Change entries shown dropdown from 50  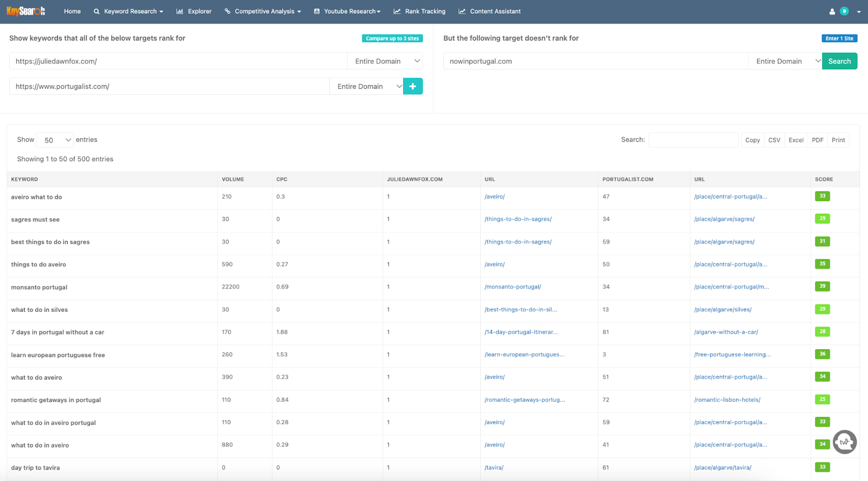click(55, 140)
